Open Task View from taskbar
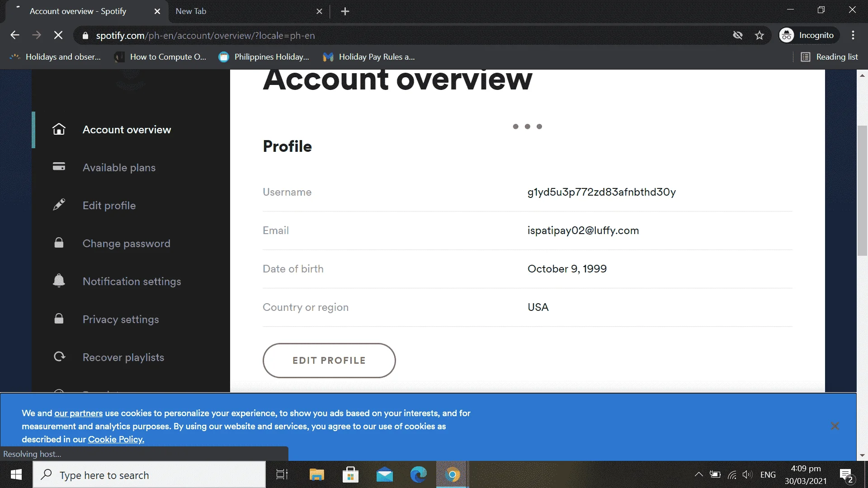This screenshot has height=488, width=868. [x=282, y=475]
